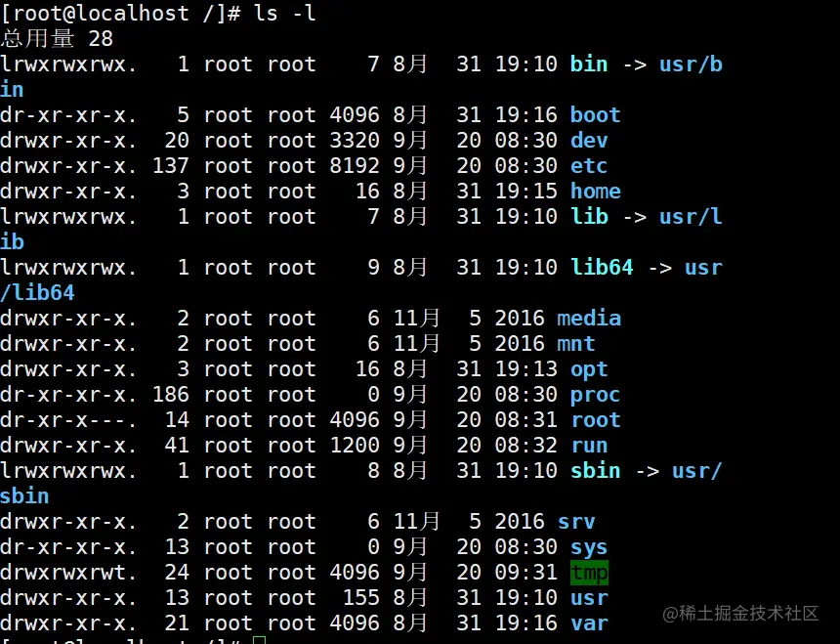840x644 pixels.
Task: Select the 'dev' directory entry
Action: point(589,141)
